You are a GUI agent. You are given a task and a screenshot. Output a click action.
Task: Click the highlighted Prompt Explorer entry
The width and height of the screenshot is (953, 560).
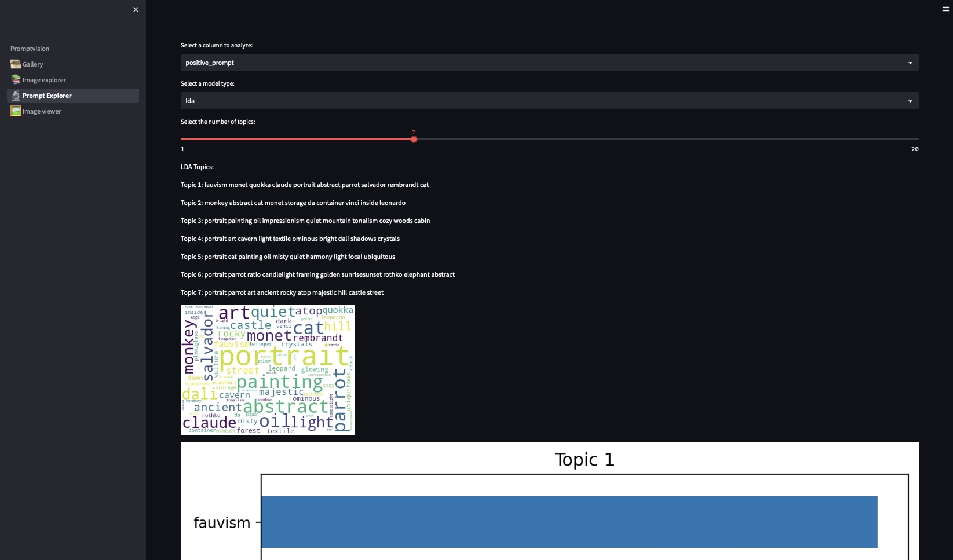(46, 95)
